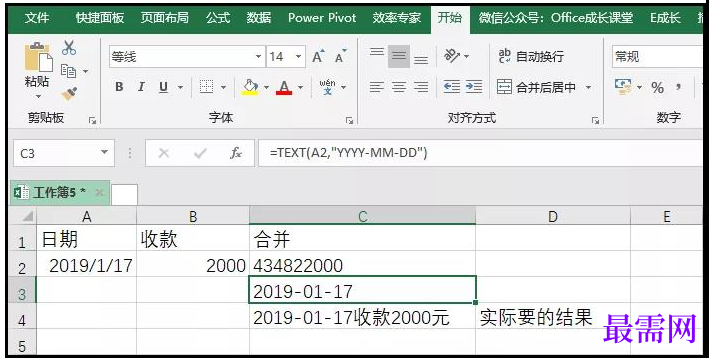Open the Name Box dropdown arrow

pos(104,152)
